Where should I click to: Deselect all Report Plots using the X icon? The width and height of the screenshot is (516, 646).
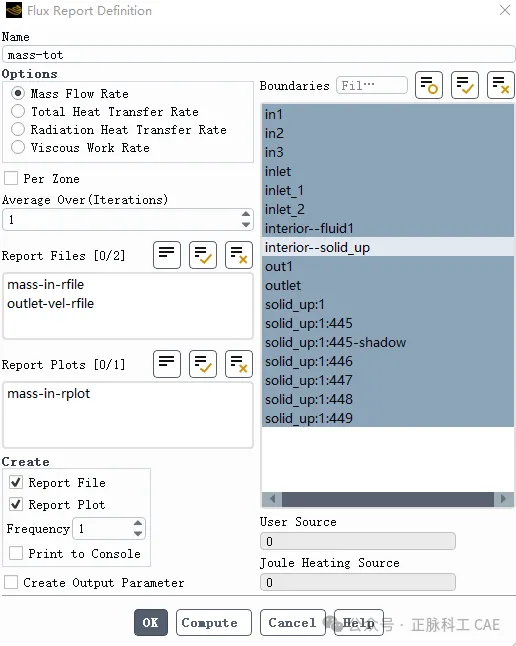(239, 364)
